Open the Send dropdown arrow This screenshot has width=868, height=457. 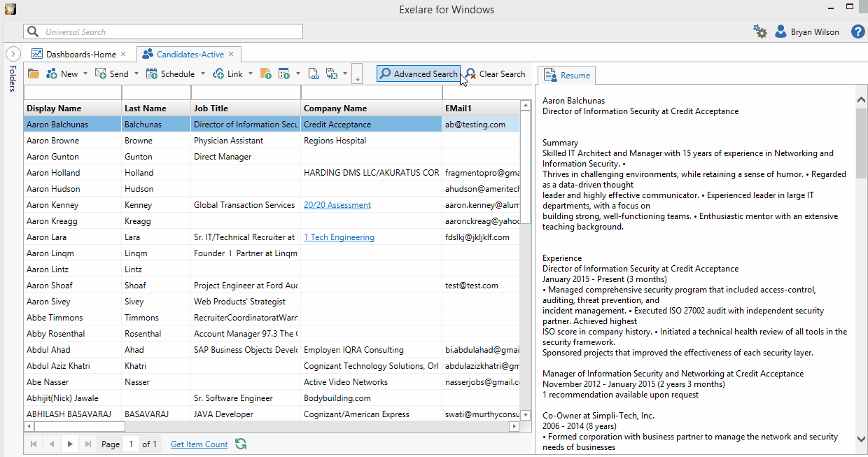point(136,73)
